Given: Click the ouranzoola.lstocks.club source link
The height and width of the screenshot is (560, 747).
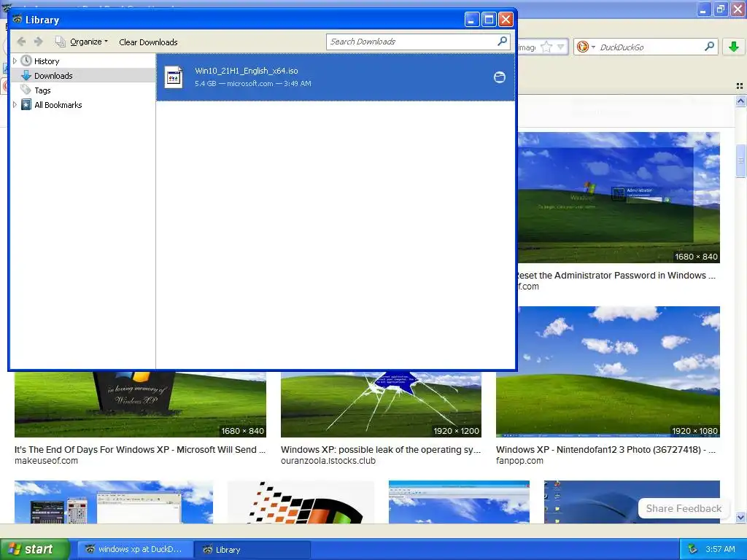Looking at the screenshot, I should (x=328, y=461).
